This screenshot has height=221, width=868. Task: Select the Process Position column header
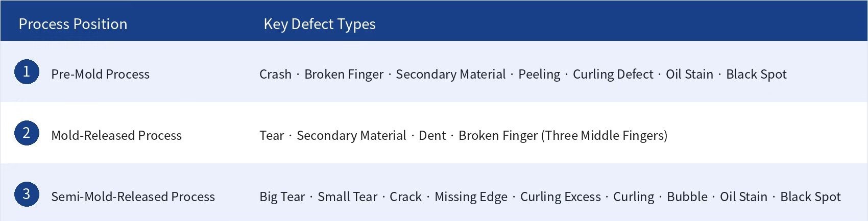click(x=73, y=24)
